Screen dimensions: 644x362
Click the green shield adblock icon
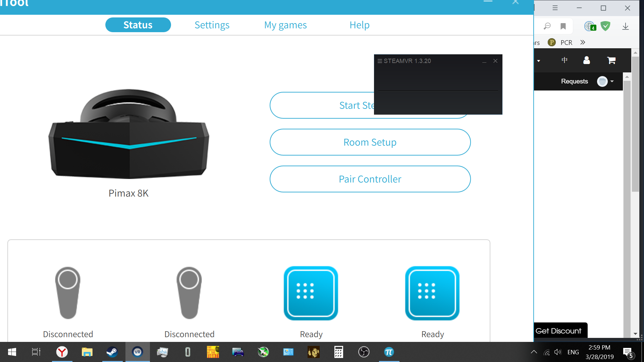click(x=605, y=26)
